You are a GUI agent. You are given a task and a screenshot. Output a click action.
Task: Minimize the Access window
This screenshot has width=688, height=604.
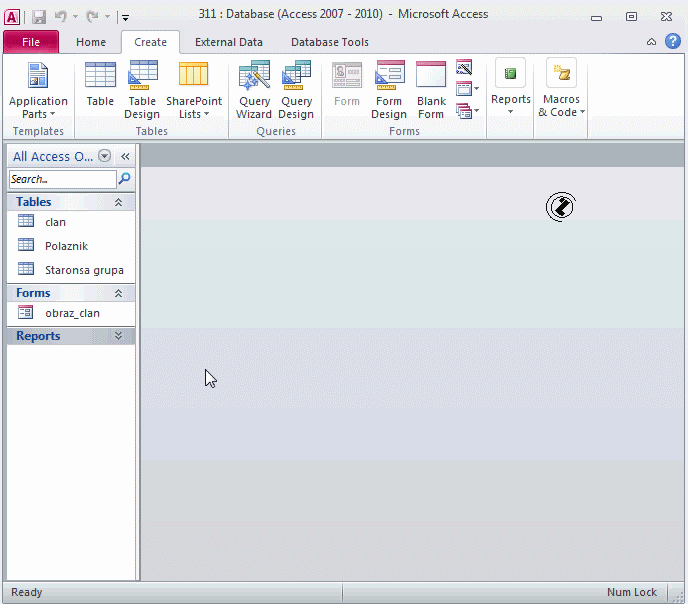596,18
